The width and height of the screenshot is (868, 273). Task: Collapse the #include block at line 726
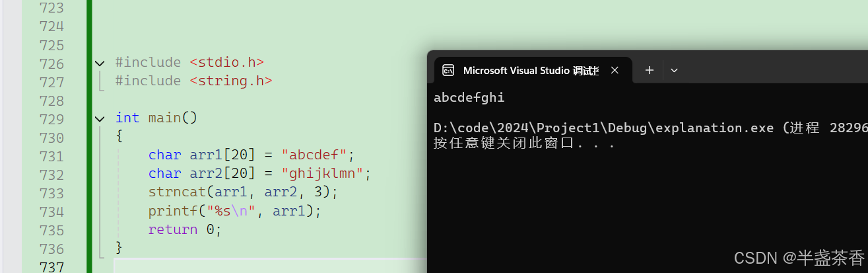click(100, 63)
